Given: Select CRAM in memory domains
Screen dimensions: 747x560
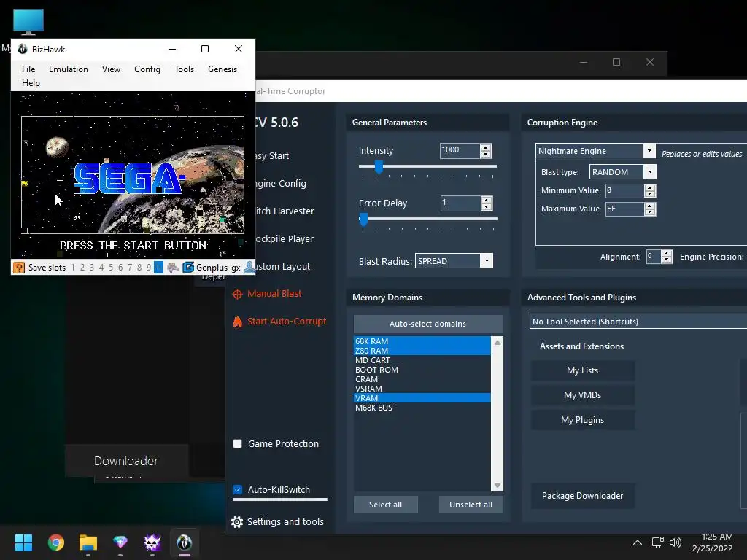Looking at the screenshot, I should tap(422, 379).
